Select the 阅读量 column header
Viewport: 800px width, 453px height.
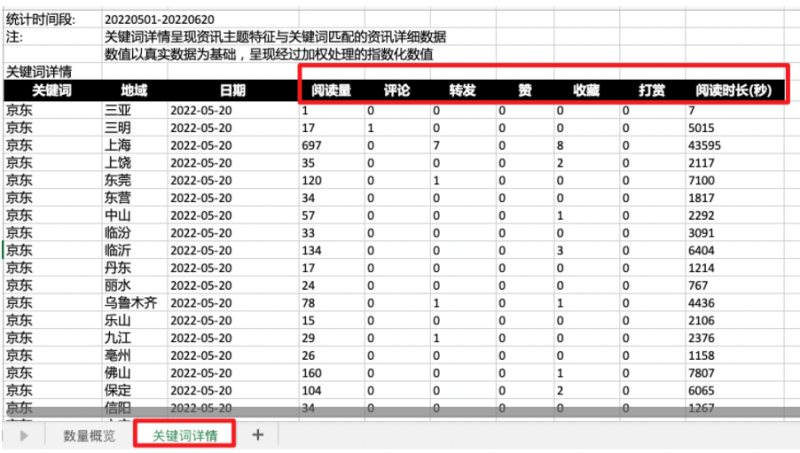331,91
